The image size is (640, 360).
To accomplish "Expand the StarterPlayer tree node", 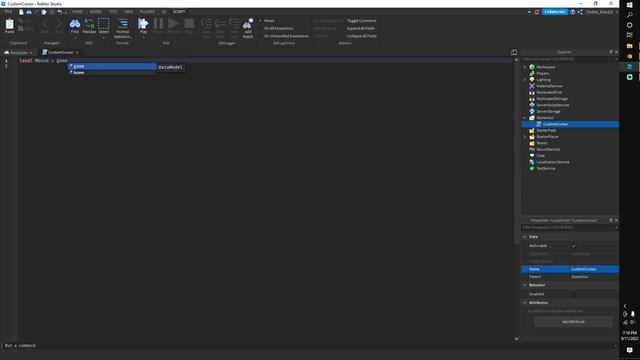I will tap(525, 137).
